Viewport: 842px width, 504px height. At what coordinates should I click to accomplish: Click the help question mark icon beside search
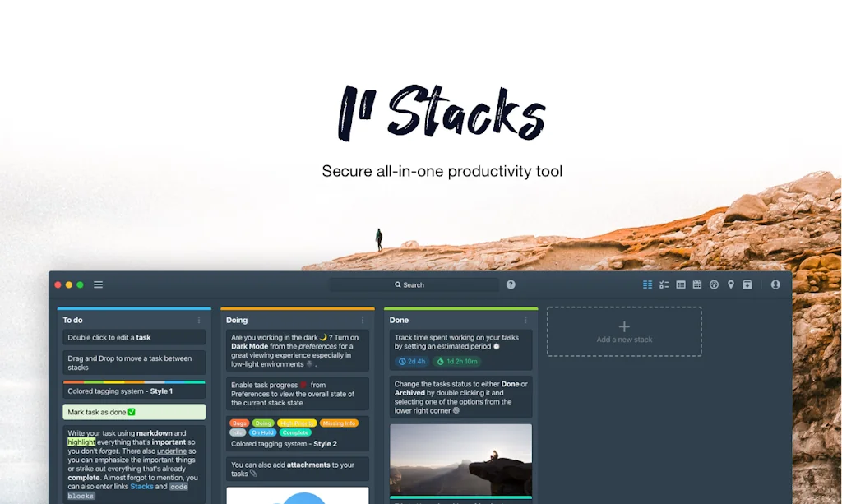[510, 284]
